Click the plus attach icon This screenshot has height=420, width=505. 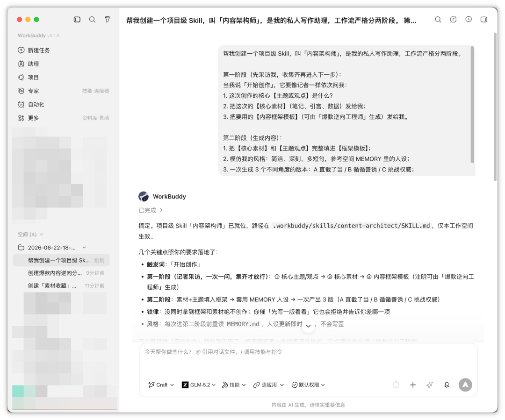(413, 385)
